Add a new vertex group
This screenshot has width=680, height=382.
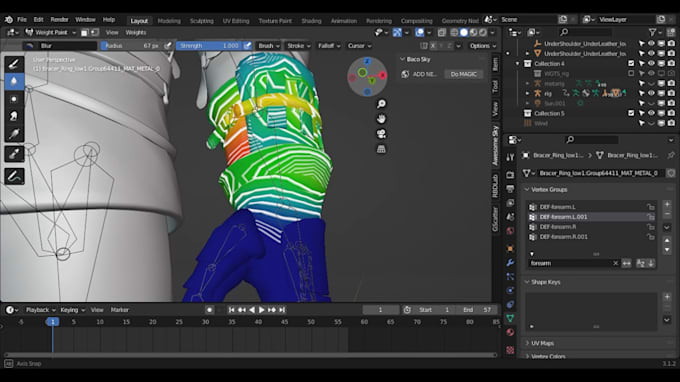[x=667, y=204]
